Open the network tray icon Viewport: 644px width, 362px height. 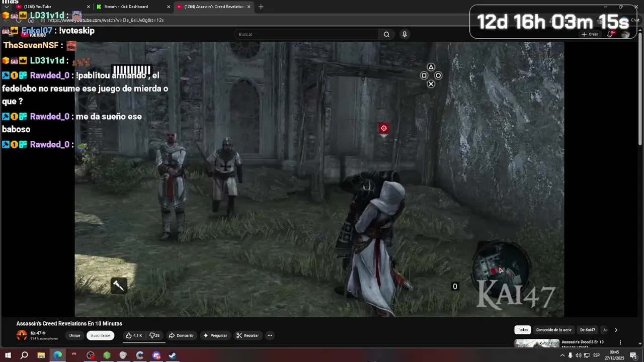tap(587, 355)
